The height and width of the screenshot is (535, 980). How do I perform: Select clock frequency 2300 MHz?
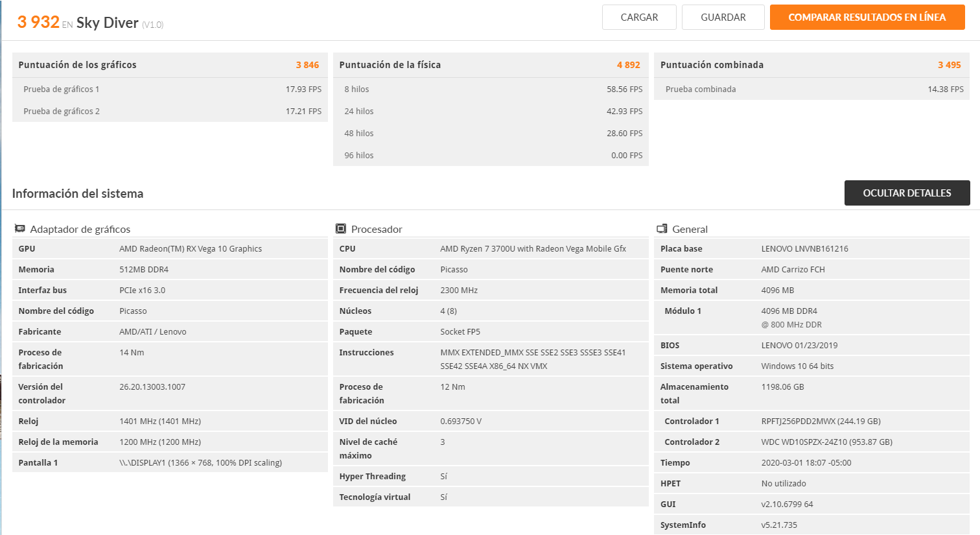459,291
